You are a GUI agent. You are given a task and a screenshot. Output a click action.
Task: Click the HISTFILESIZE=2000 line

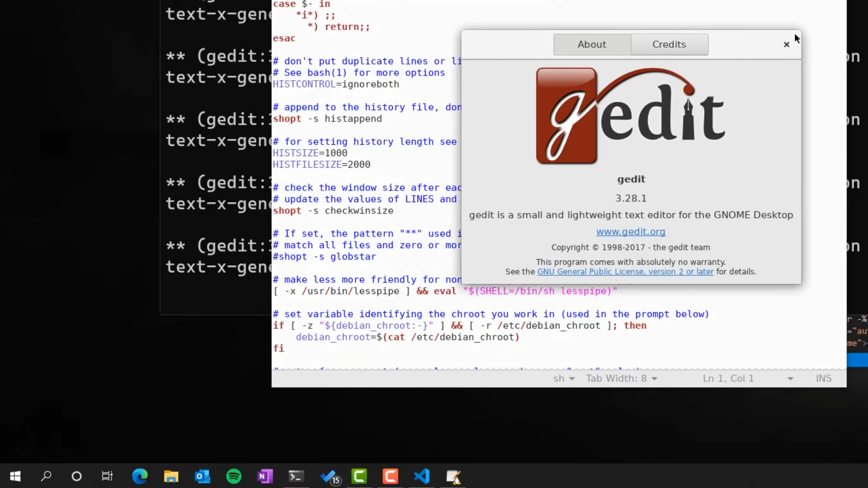(322, 165)
